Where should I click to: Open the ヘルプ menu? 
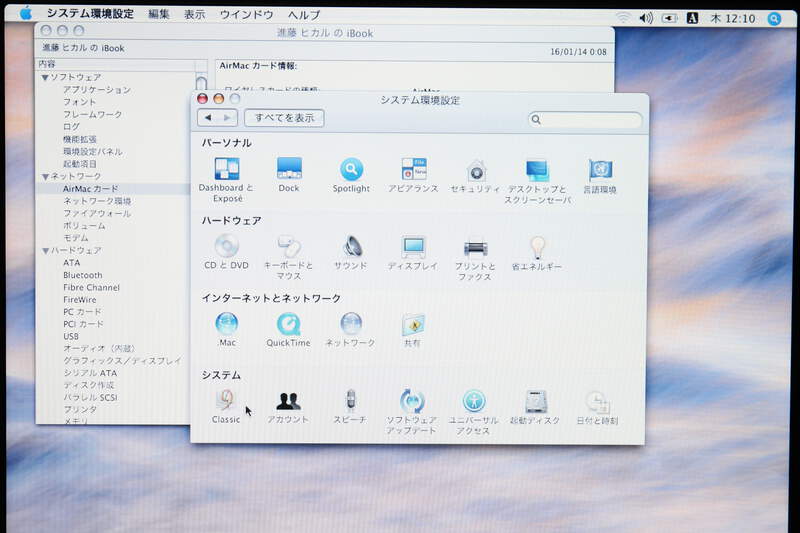coord(304,15)
